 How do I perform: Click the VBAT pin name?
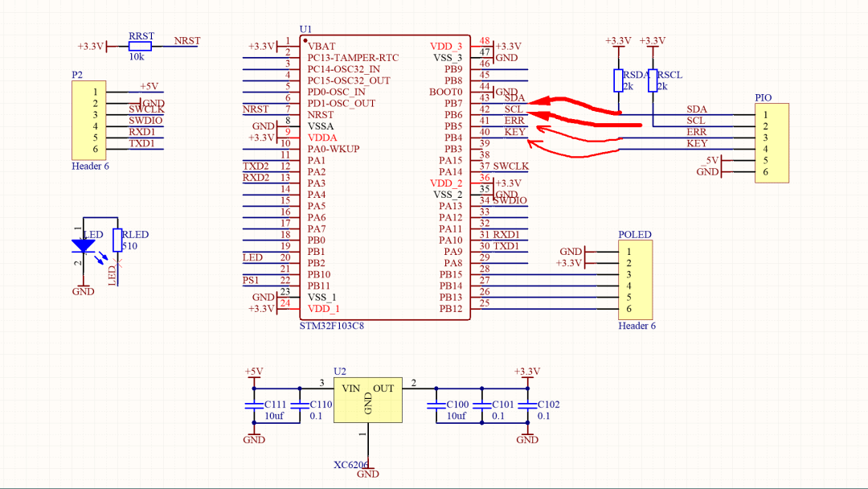click(321, 47)
